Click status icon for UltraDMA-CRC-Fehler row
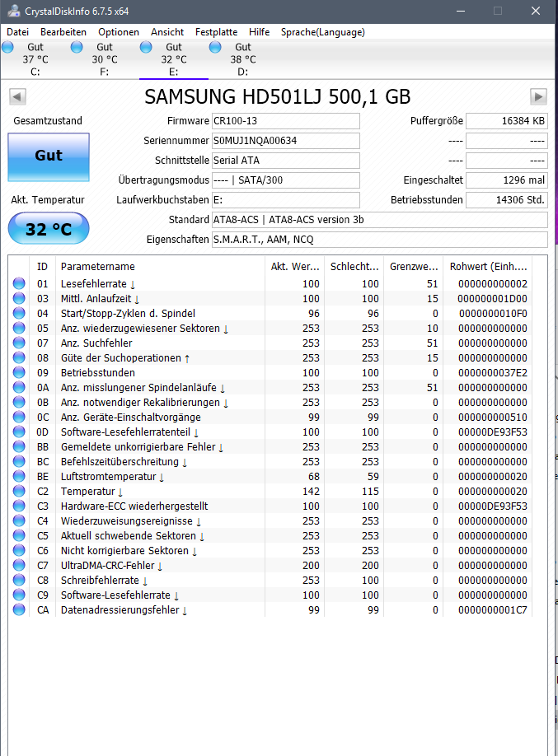 click(x=19, y=565)
